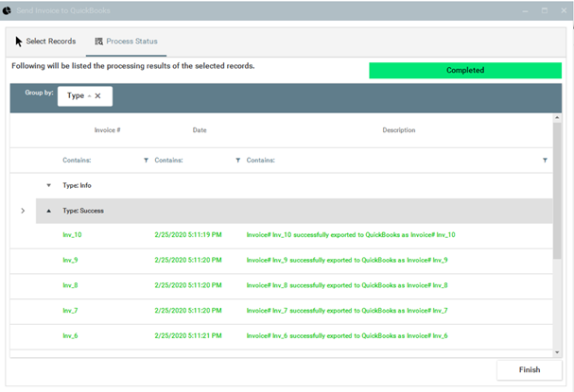Click the green Completed progress bar
574x392 pixels.
pos(464,70)
